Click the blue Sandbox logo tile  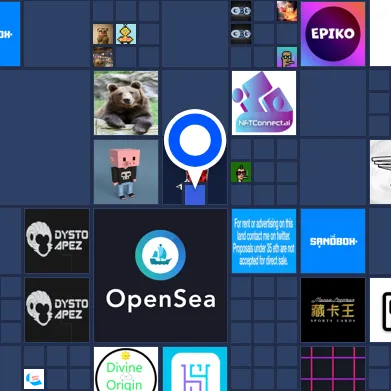point(333,241)
